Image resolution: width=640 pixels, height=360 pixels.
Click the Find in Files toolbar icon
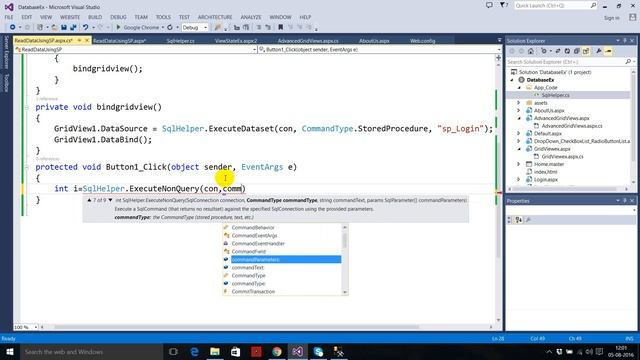(x=218, y=27)
